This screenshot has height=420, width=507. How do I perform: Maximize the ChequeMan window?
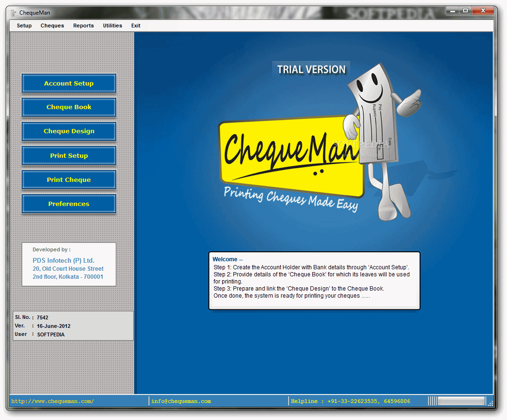pyautogui.click(x=465, y=11)
